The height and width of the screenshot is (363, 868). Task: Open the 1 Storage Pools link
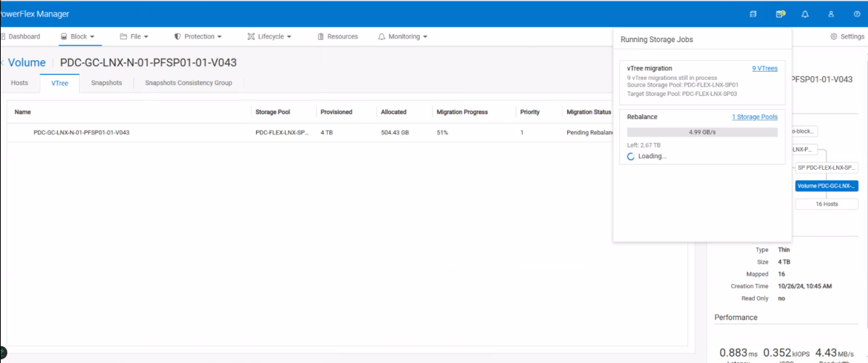755,117
